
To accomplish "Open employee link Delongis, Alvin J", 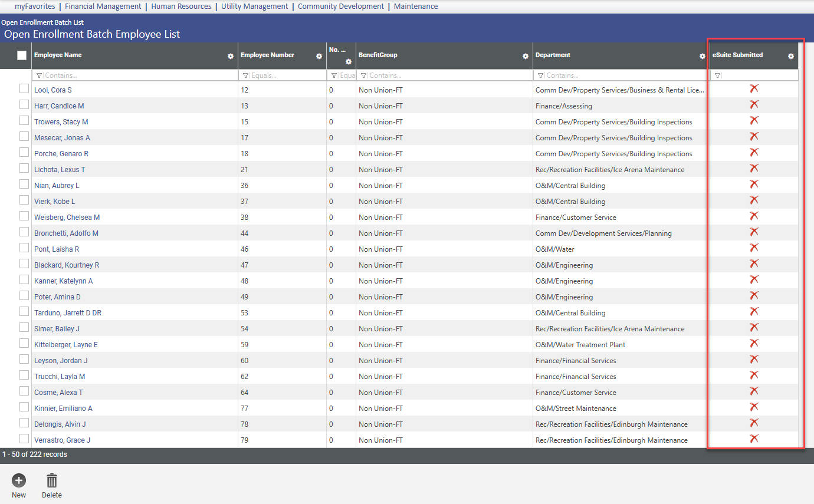I will pyautogui.click(x=60, y=424).
